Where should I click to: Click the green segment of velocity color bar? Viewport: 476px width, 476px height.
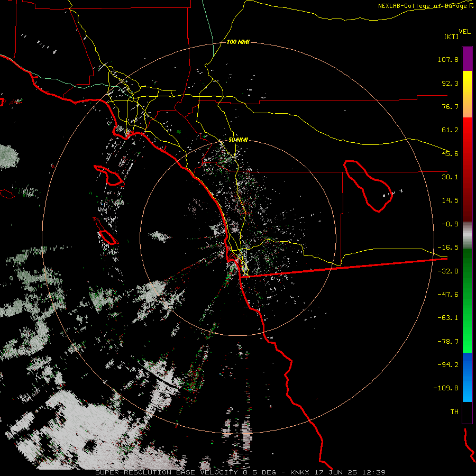coord(467,300)
